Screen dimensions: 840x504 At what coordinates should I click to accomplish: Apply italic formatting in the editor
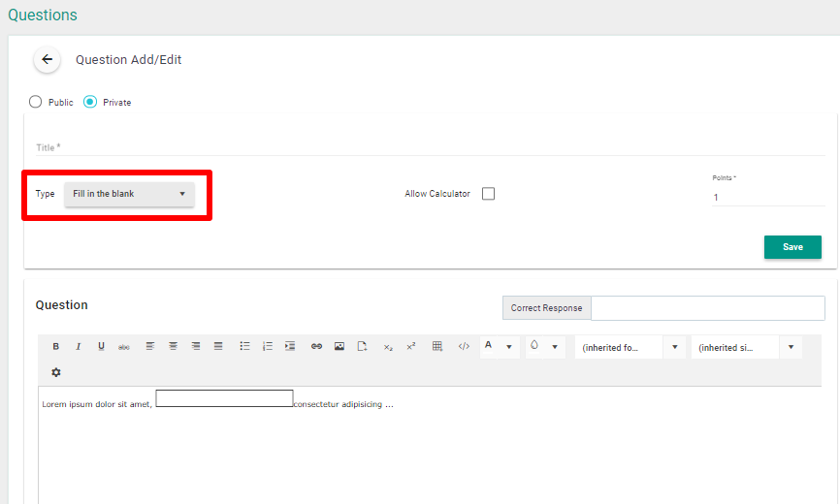click(x=79, y=347)
